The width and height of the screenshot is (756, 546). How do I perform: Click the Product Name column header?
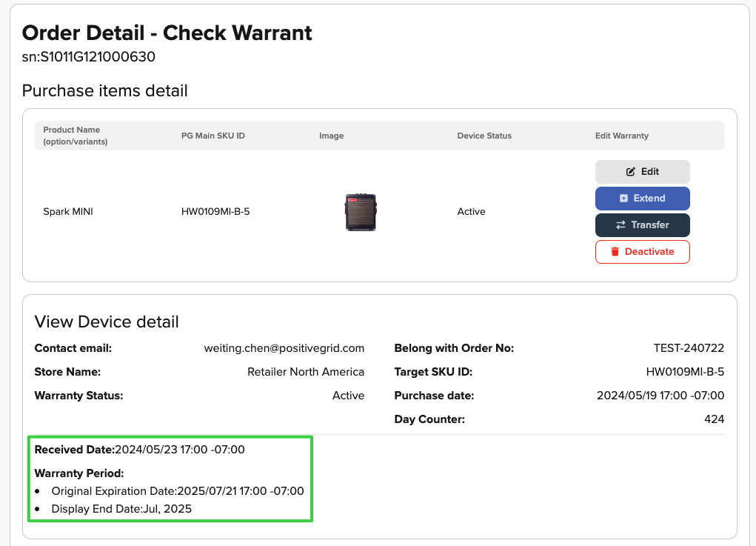pos(76,136)
